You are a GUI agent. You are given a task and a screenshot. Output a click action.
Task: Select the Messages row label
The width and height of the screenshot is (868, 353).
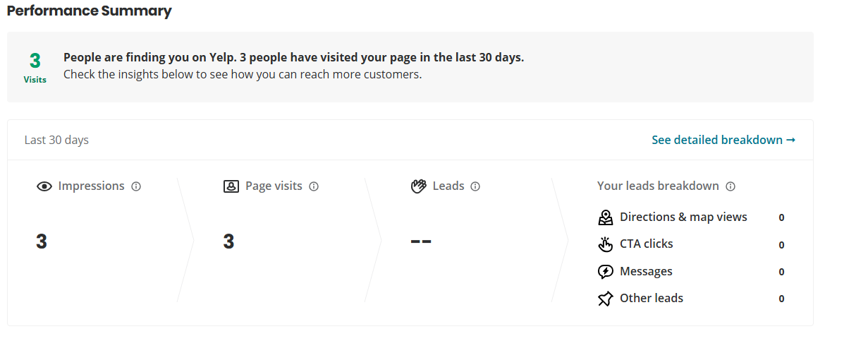646,271
